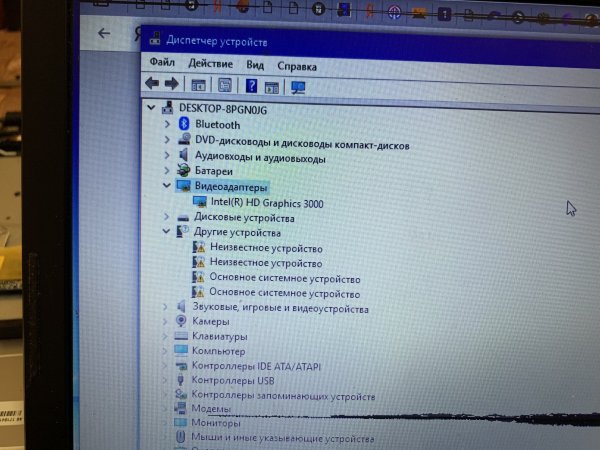Click the Back arrow toolbar button

[151, 84]
